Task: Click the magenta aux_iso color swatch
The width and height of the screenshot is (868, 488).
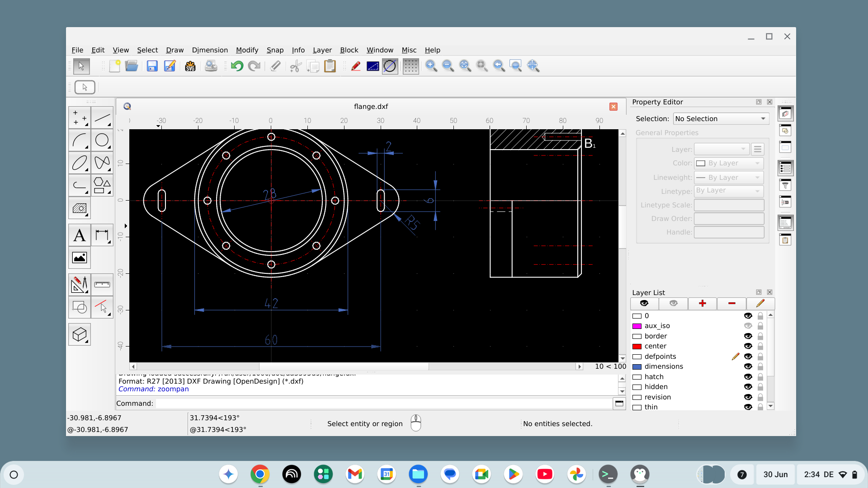Action: coord(637,326)
